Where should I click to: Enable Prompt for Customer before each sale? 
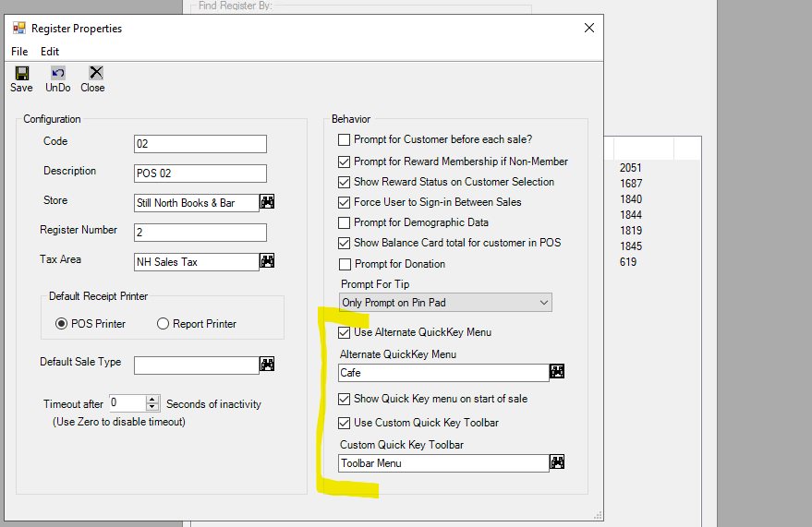pos(344,139)
